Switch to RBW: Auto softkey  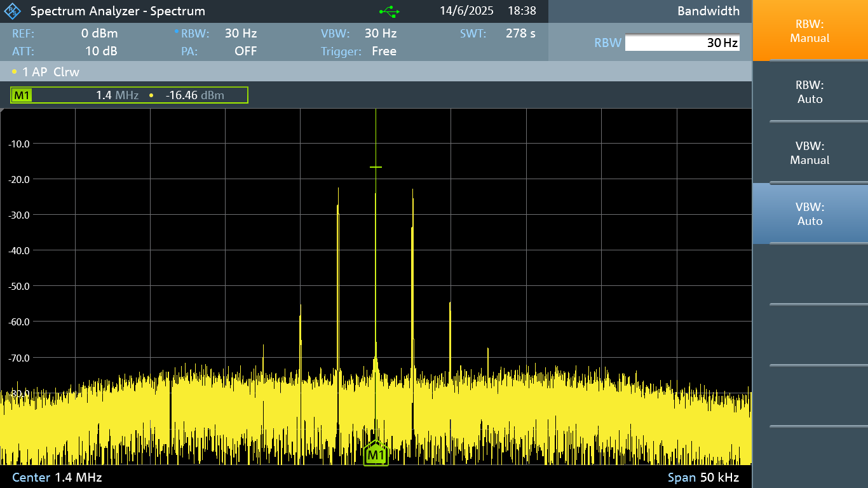tap(810, 92)
